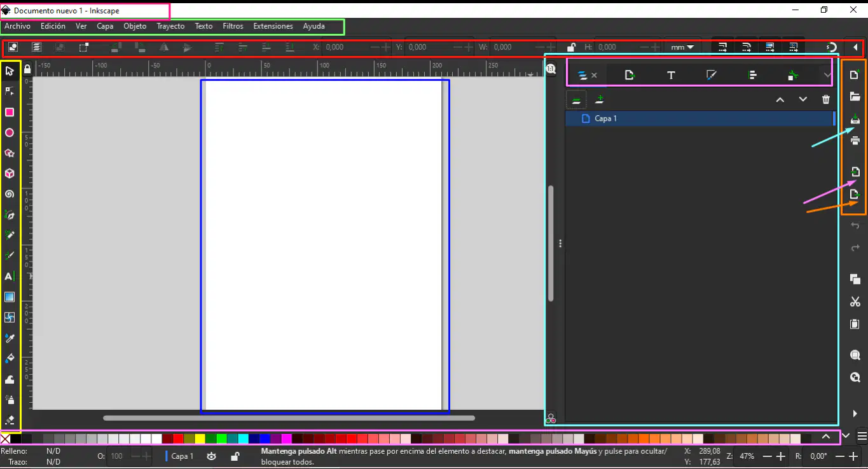Cut selection with scissors icon
Image resolution: width=868 pixels, height=469 pixels.
tap(855, 302)
